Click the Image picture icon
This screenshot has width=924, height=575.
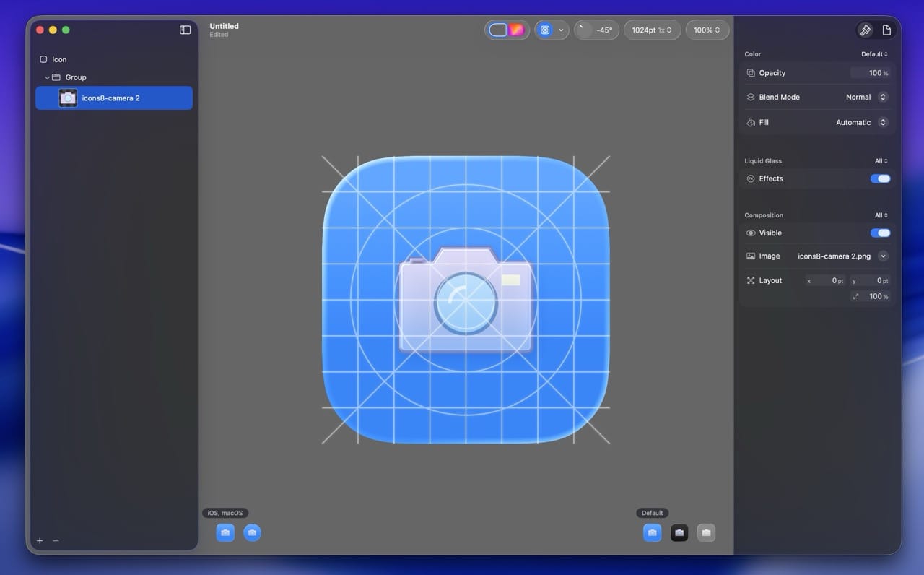click(751, 256)
